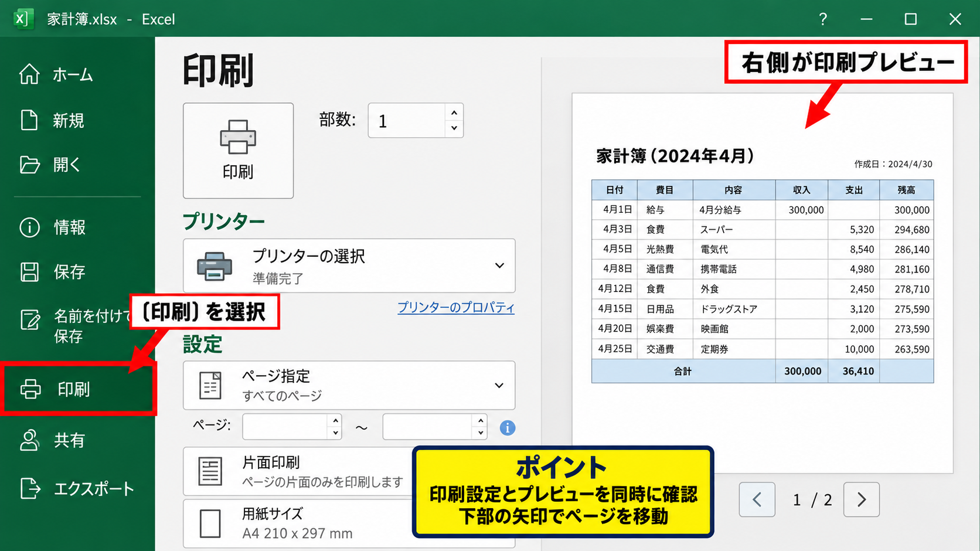Image resolution: width=980 pixels, height=551 pixels.
Task: Click preview total 36,410
Action: (858, 371)
